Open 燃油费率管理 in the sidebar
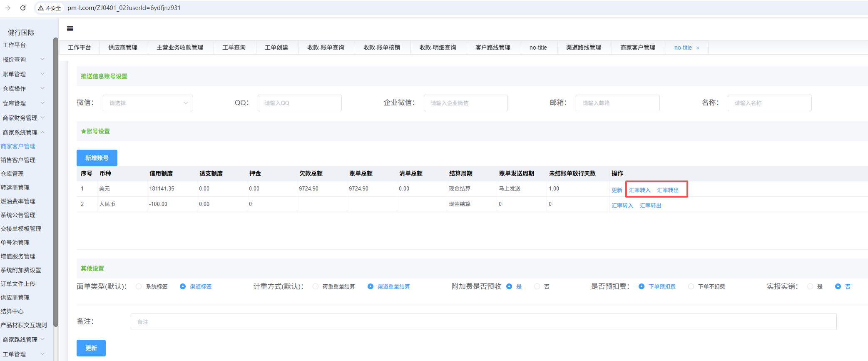The height and width of the screenshot is (361, 868). coord(18,201)
